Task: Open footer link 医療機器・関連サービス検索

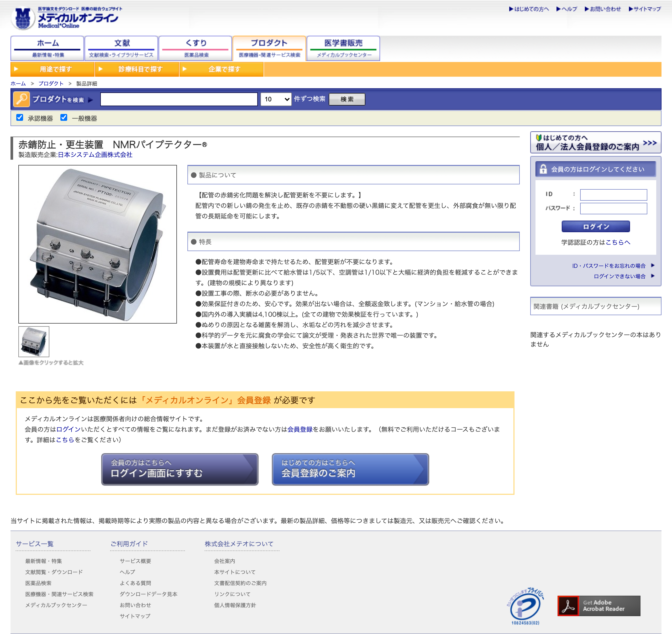Action: [x=60, y=594]
